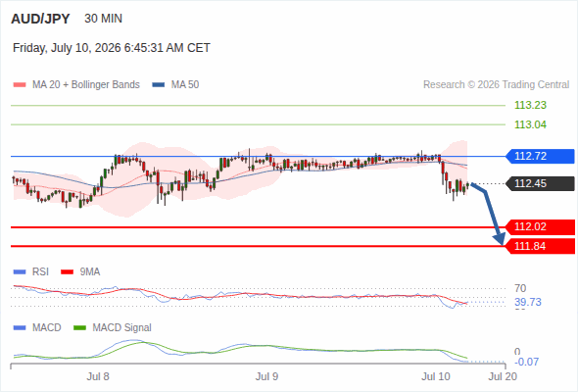Click the RSI blue legend swatch
The image size is (578, 392).
[20, 272]
